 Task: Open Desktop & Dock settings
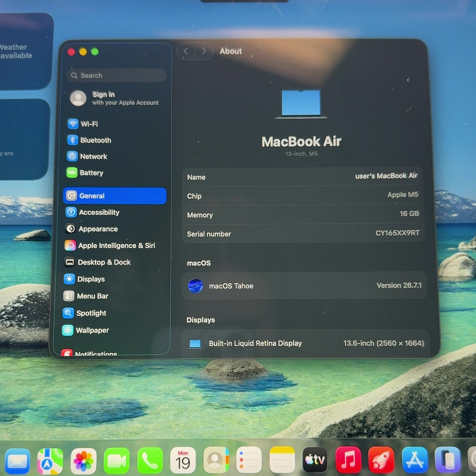click(x=98, y=262)
